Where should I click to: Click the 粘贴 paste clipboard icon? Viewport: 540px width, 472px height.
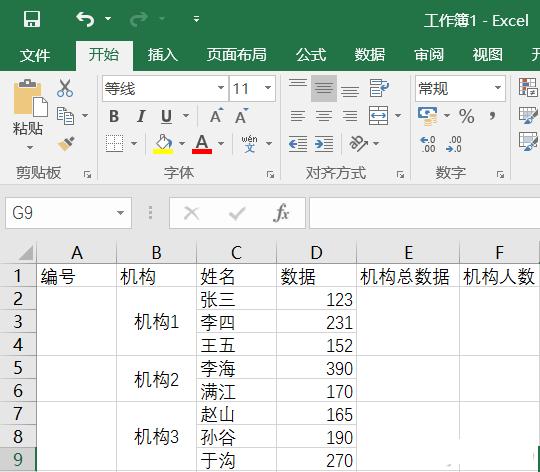(30, 98)
